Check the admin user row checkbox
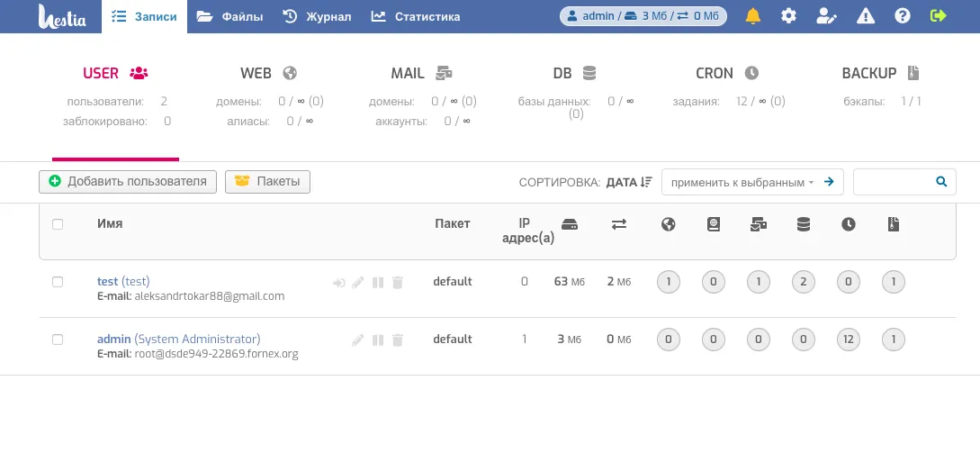This screenshot has width=980, height=453. [x=58, y=340]
